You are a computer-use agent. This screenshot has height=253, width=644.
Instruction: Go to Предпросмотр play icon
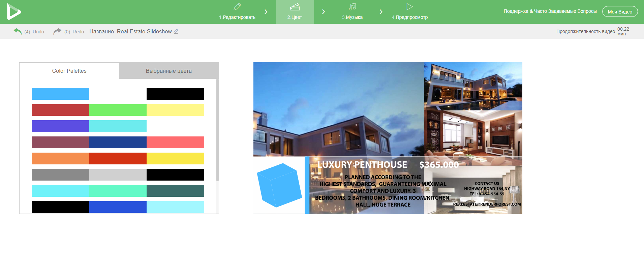[x=409, y=7]
